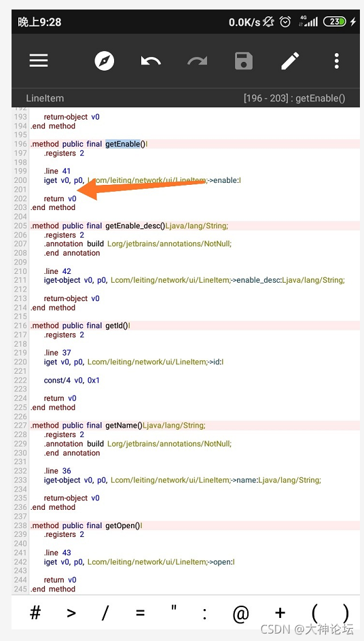
Task: Tap the LineItem file title
Action: pyautogui.click(x=45, y=98)
